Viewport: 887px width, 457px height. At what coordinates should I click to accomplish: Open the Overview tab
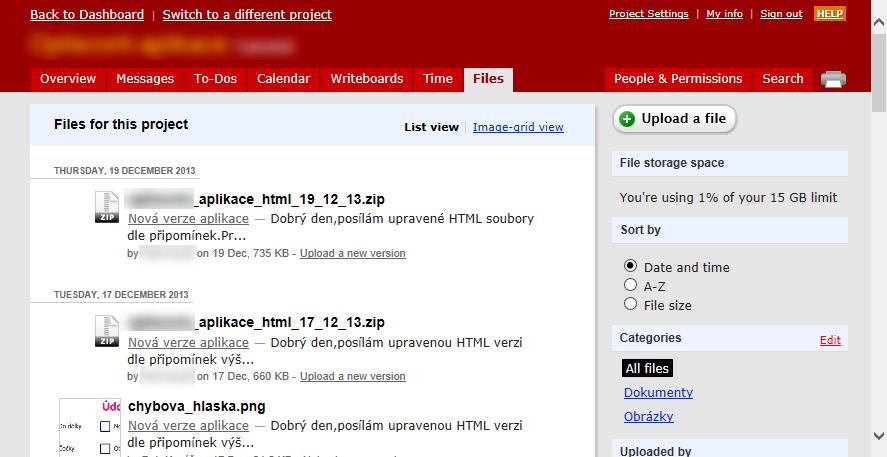point(68,79)
